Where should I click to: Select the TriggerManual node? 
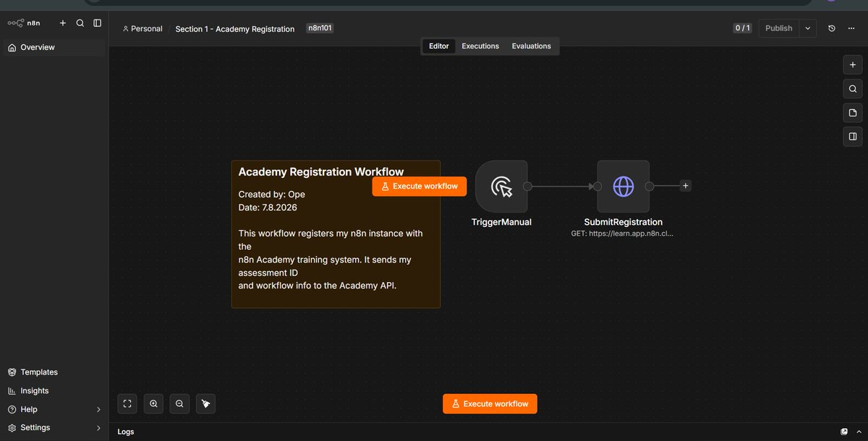(501, 187)
